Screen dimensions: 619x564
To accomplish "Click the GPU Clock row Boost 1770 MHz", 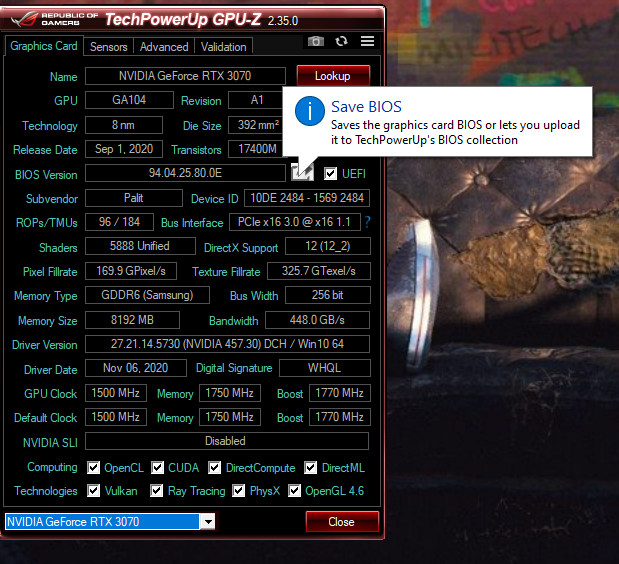I will [340, 393].
